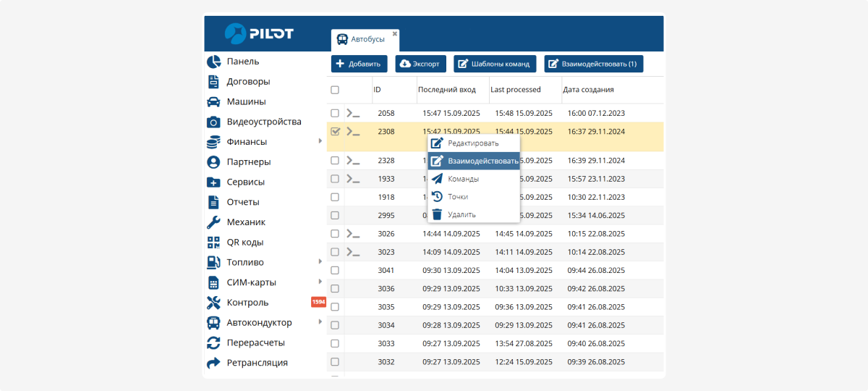Viewport: 868px width, 391px height.
Task: Click the Ретрансляция share arrow icon
Action: coord(213,363)
